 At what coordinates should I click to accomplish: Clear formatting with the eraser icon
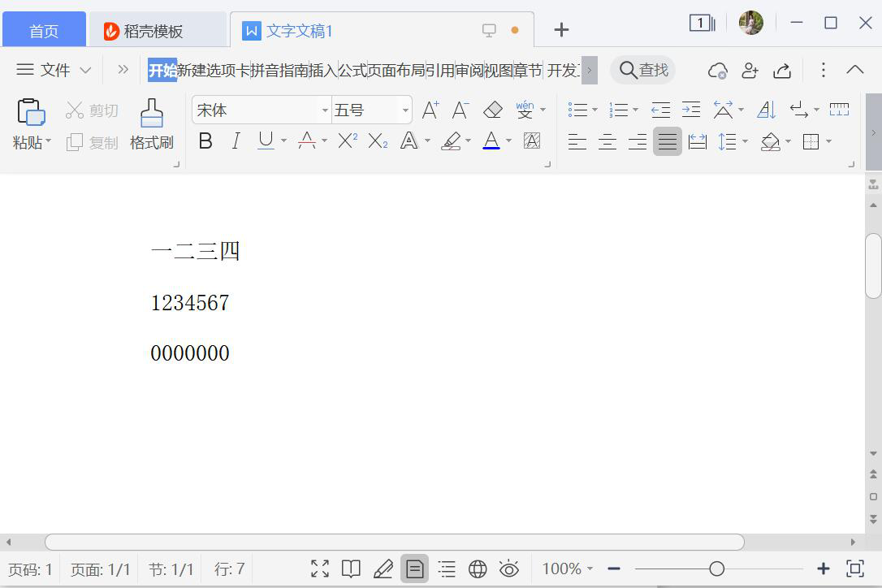pyautogui.click(x=493, y=110)
